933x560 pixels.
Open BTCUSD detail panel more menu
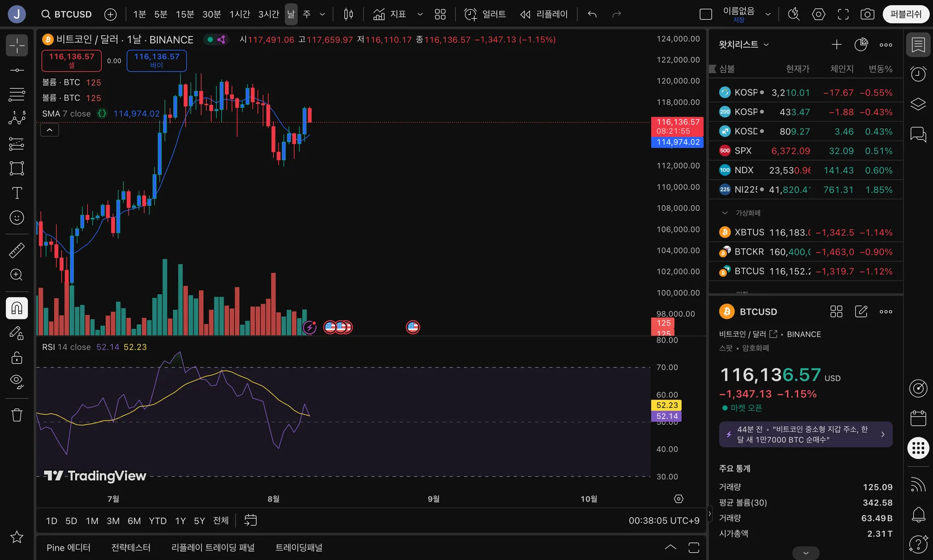point(886,312)
